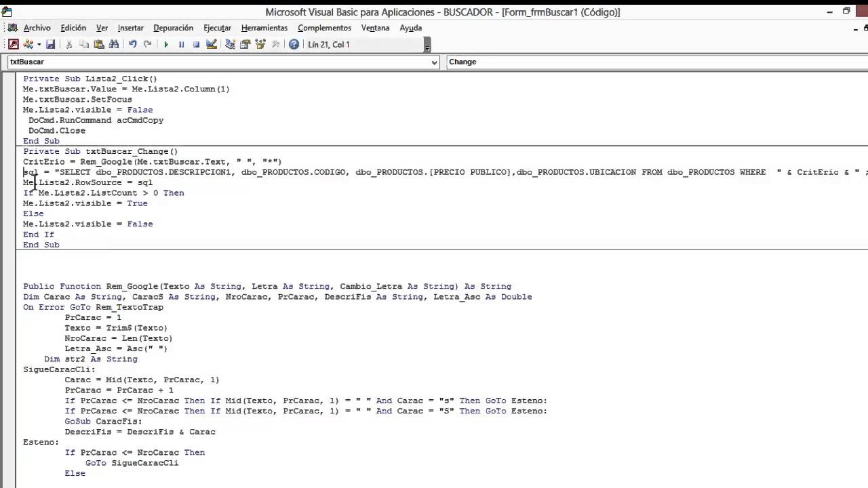This screenshot has height=488, width=868.
Task: Click line 'GoSub CaracFis:'
Action: click(104, 422)
